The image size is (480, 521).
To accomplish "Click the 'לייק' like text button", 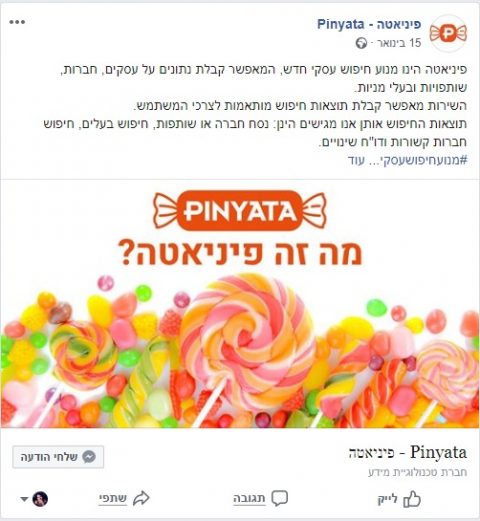I will pyautogui.click(x=387, y=499).
